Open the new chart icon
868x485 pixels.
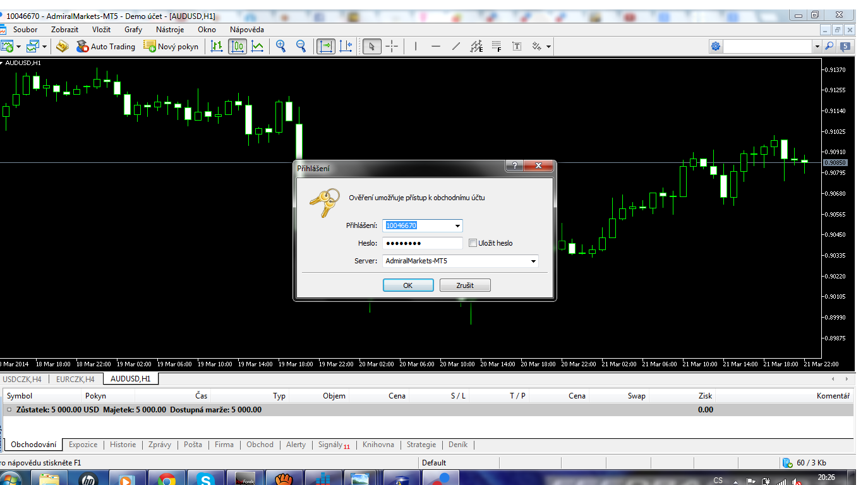7,46
